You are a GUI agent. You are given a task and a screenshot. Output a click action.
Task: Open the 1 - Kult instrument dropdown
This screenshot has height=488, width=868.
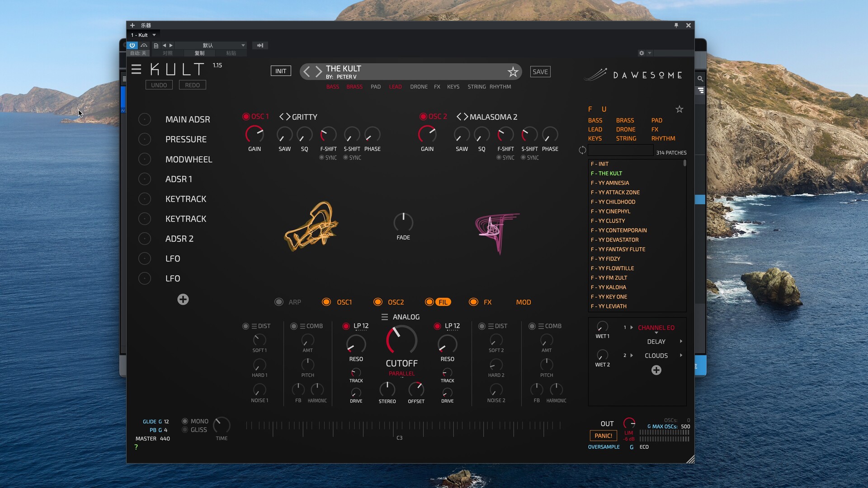tap(154, 35)
